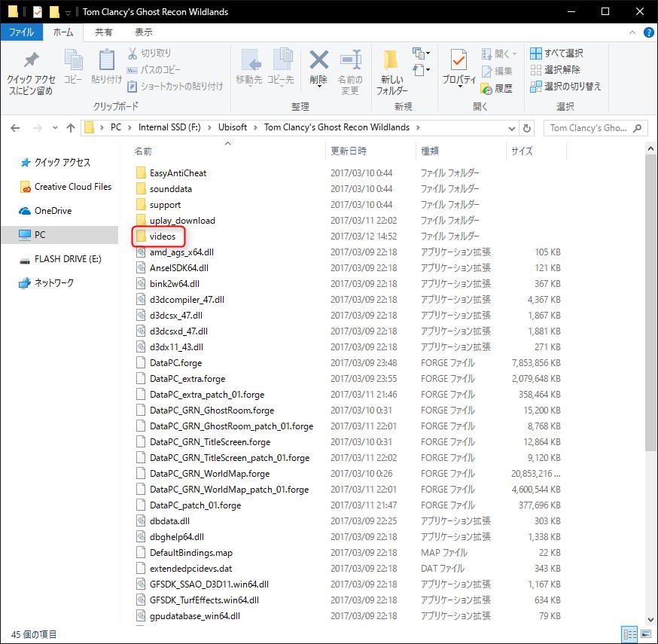Open Quick Access Toolbar customize dropdown
Screen dimensions: 658x644
(x=68, y=13)
